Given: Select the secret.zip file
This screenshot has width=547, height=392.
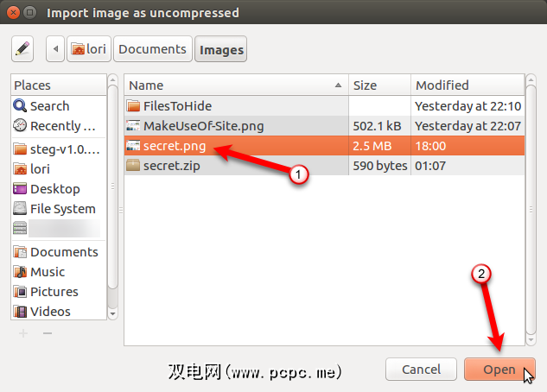Looking at the screenshot, I should tap(170, 166).
